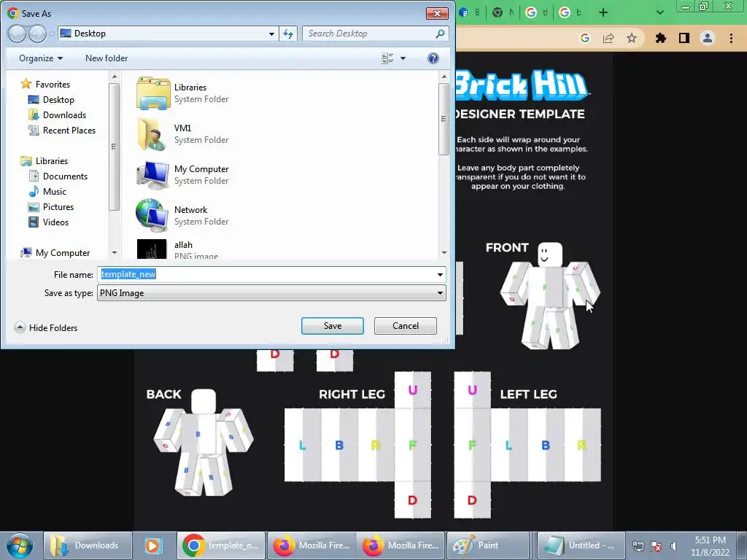Open the Help icon in the dialog toolbar
Image resolution: width=747 pixels, height=560 pixels.
pos(433,58)
